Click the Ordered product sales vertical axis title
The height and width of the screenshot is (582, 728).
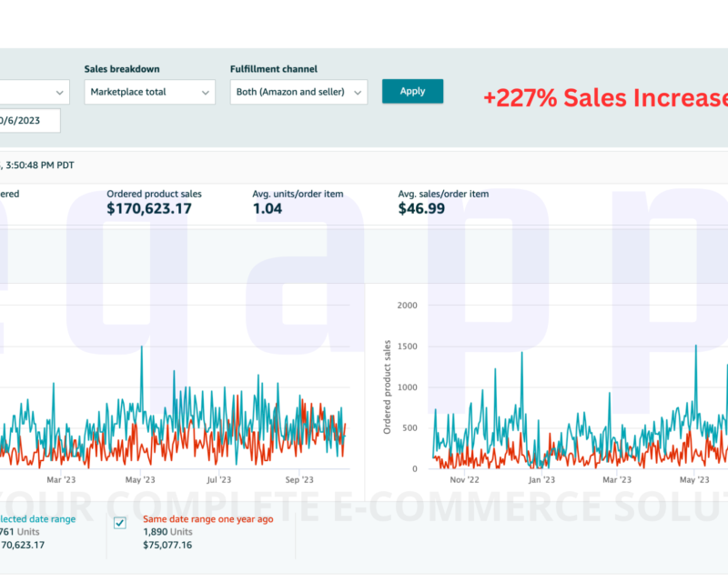click(x=387, y=386)
